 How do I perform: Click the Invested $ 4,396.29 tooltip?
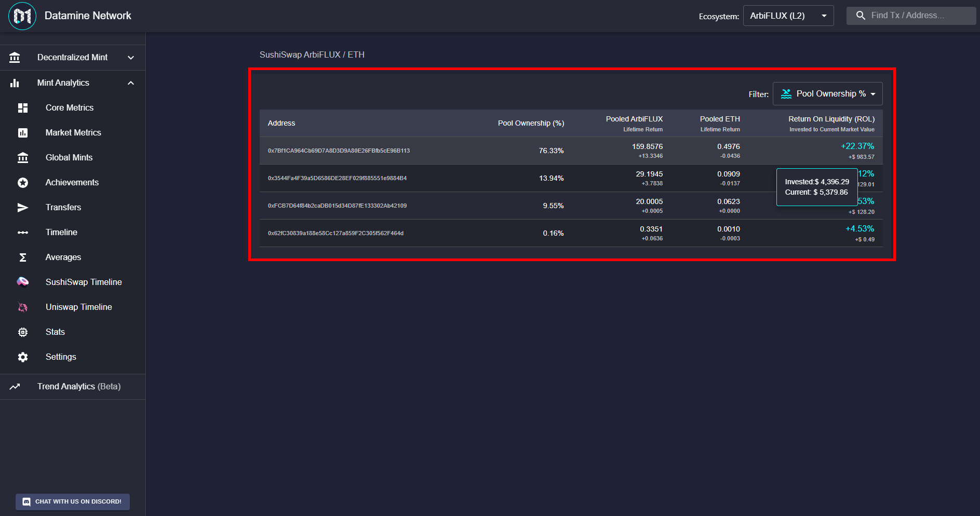point(817,187)
